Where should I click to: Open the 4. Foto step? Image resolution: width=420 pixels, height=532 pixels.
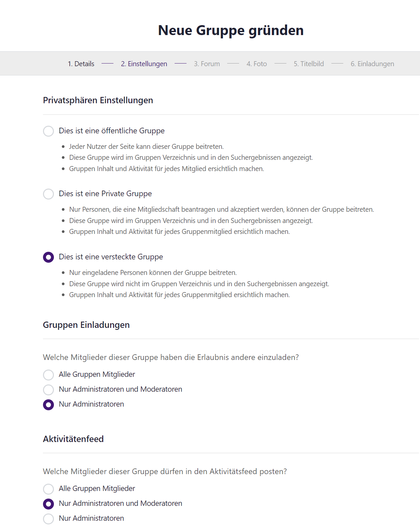tap(257, 64)
